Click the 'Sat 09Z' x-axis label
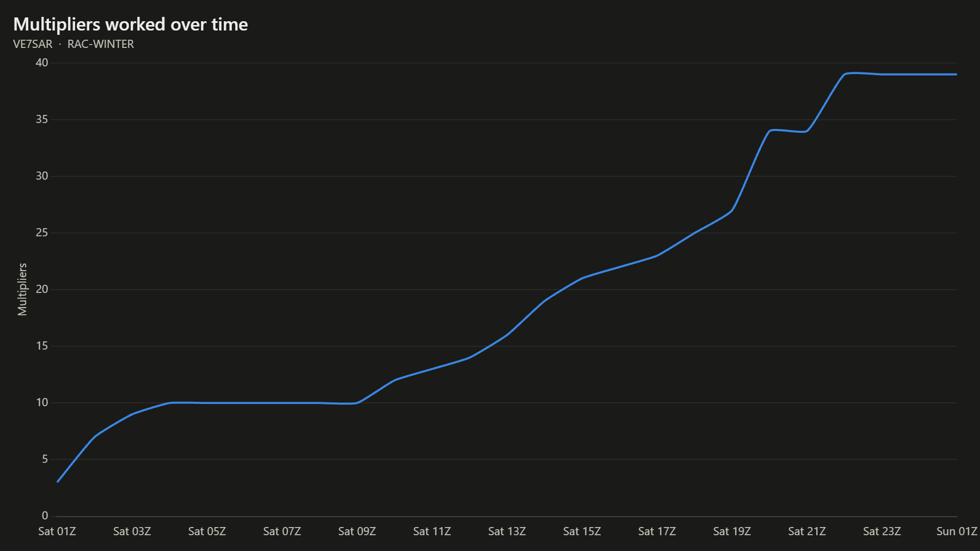The image size is (980, 551). tap(357, 531)
